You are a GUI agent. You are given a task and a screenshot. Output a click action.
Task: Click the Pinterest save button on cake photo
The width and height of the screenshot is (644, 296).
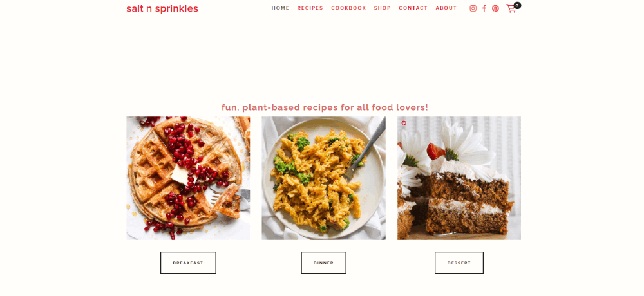click(404, 123)
